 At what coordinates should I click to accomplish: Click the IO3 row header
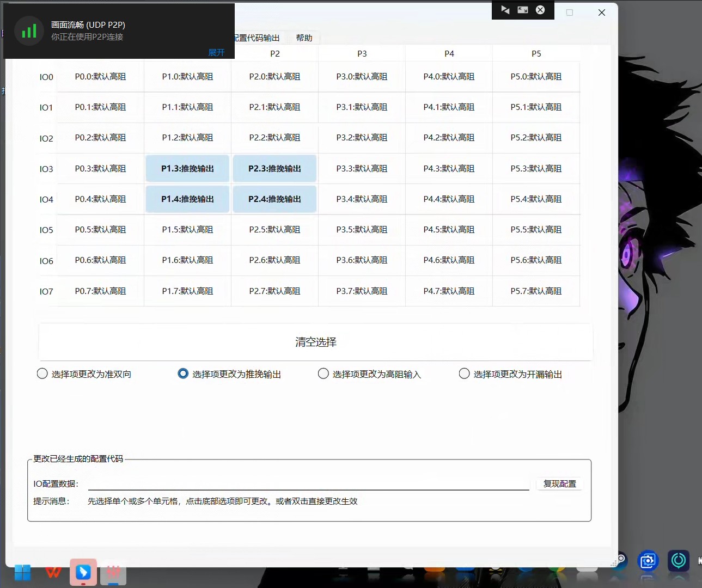pos(46,169)
